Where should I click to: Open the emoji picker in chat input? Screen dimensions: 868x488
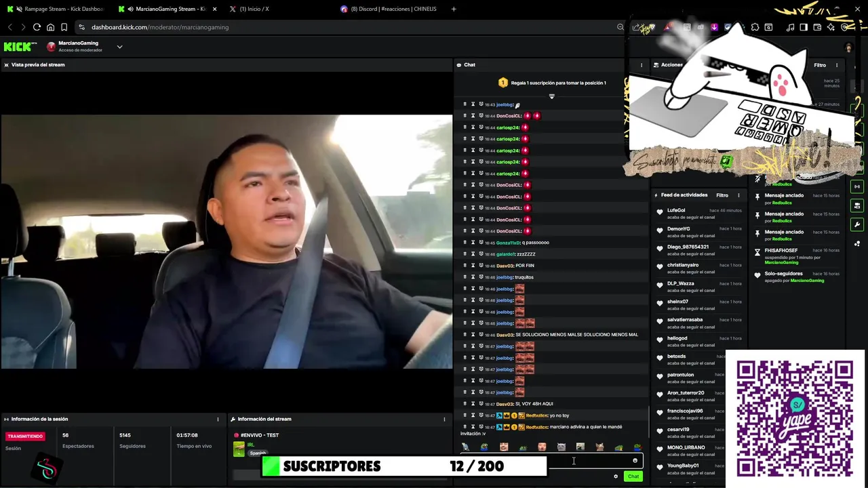[635, 461]
